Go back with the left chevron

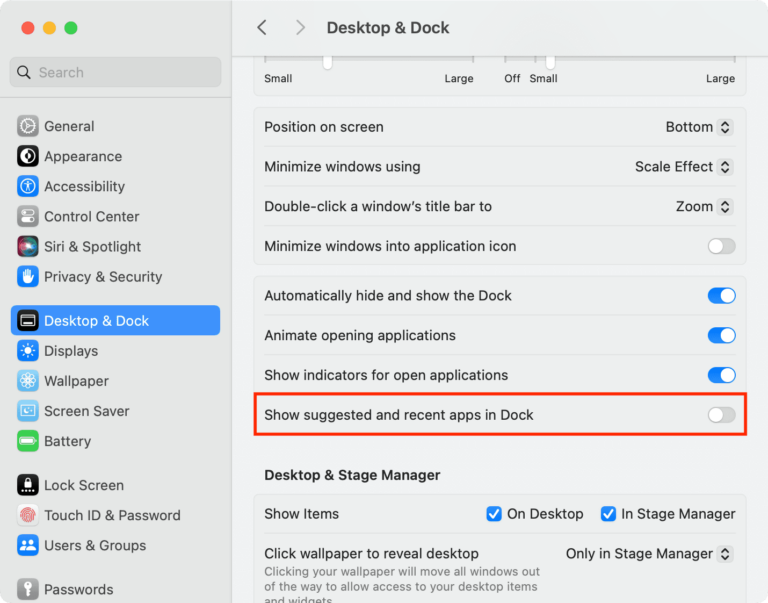coord(262,27)
